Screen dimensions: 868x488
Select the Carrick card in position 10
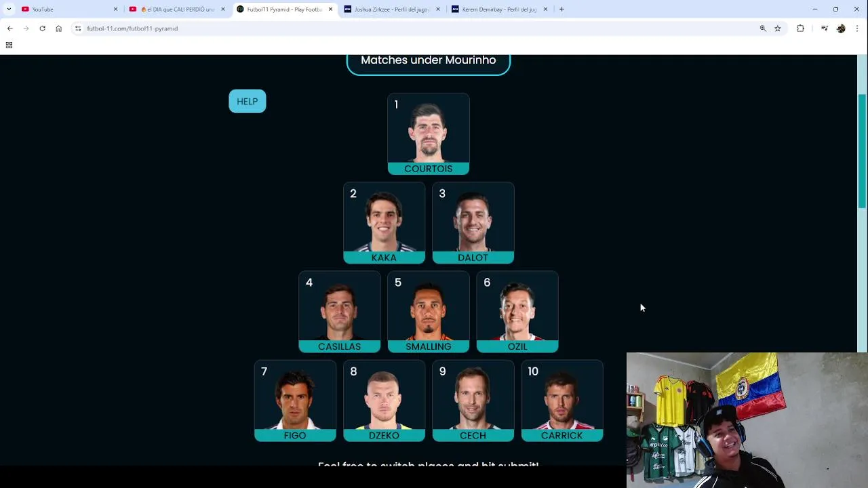point(562,401)
